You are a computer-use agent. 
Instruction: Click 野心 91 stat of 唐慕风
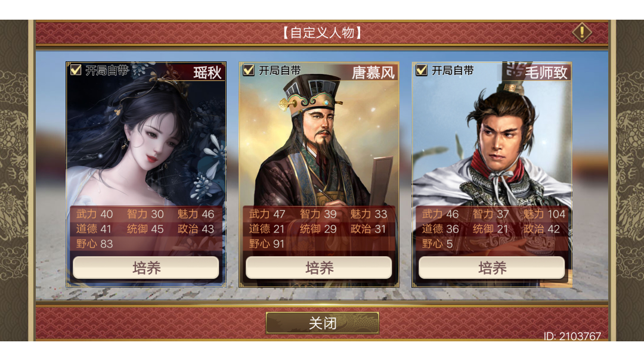pyautogui.click(x=267, y=244)
